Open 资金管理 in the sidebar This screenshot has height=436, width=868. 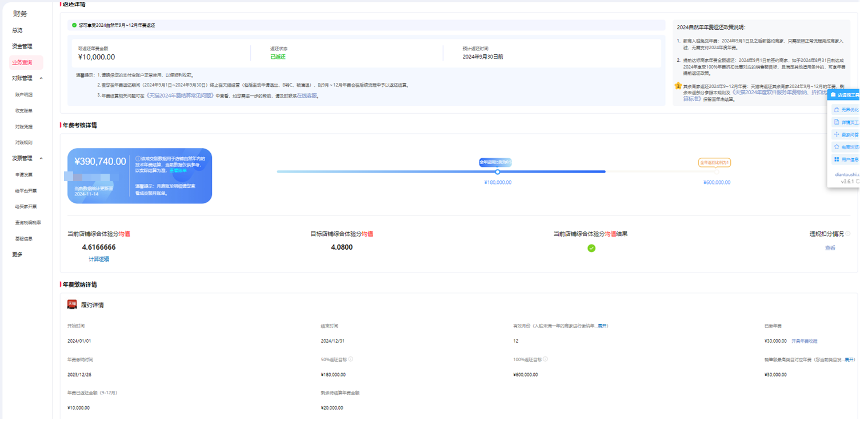tap(22, 46)
